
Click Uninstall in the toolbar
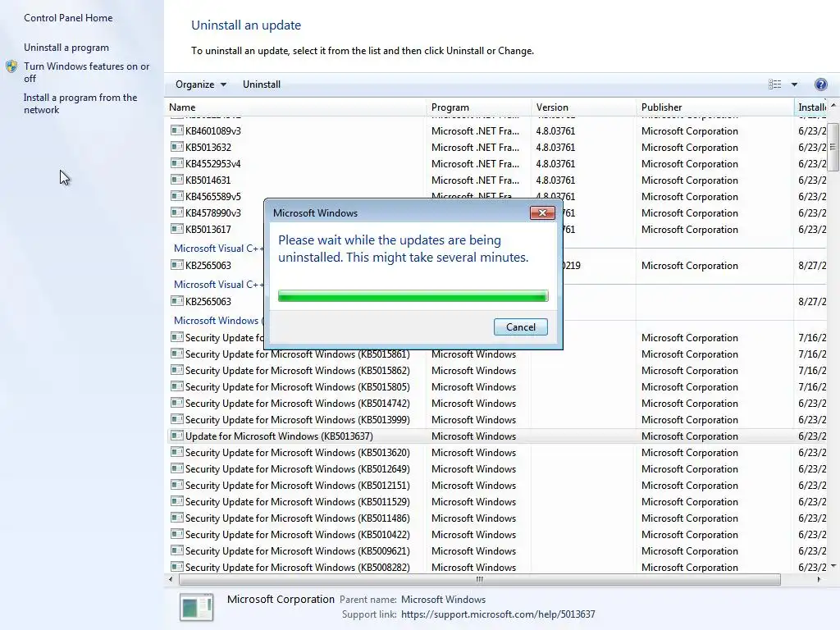tap(262, 84)
